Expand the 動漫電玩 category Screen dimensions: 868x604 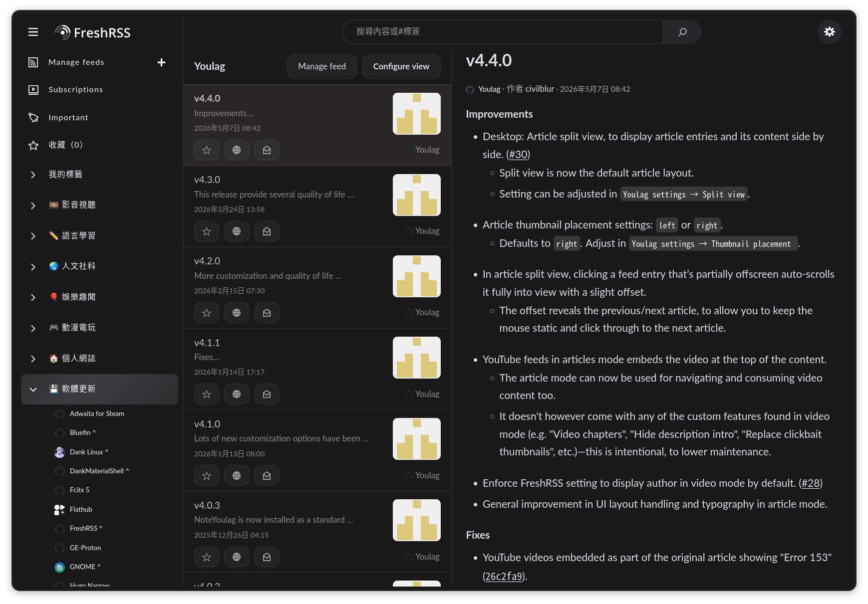(x=33, y=328)
